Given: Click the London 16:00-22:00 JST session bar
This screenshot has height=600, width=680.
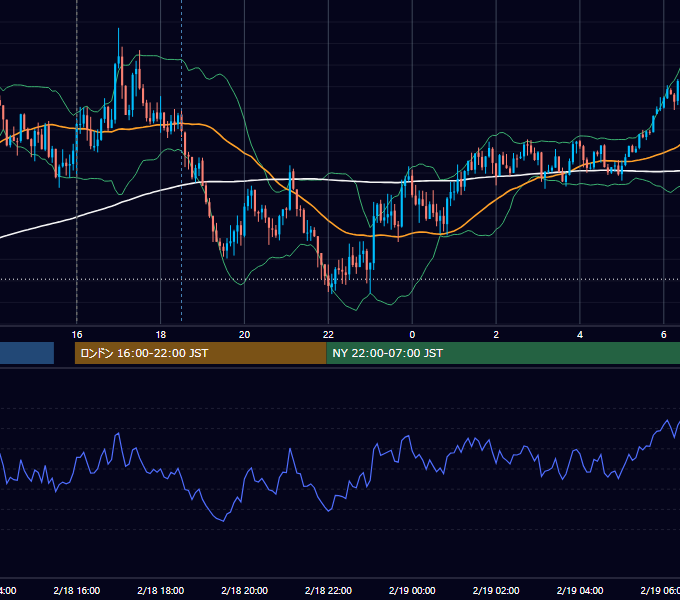Looking at the screenshot, I should pyautogui.click(x=200, y=353).
